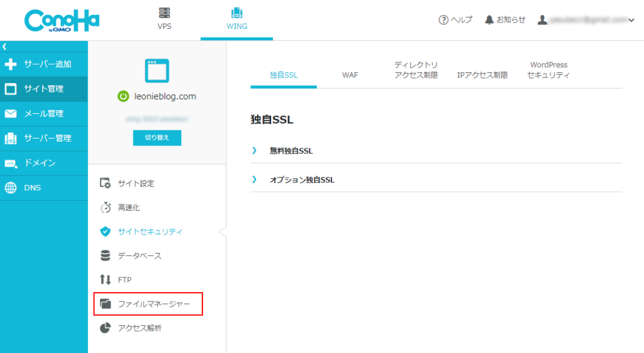Open 高速化 submenu
Image resolution: width=644 pixels, height=353 pixels.
(129, 208)
